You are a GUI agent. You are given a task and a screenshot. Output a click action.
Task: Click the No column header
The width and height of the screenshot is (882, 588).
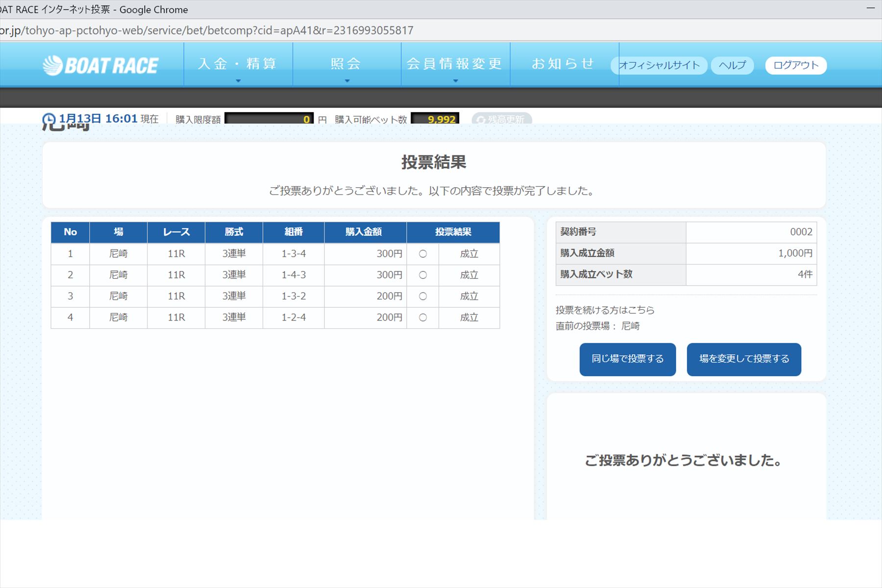click(x=70, y=232)
